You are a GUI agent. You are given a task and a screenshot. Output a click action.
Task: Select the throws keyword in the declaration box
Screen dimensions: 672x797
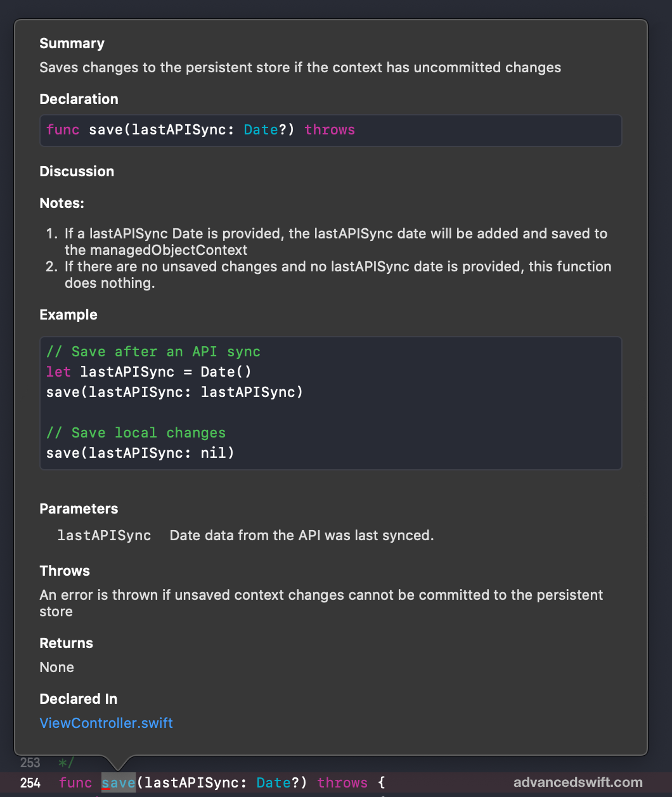click(329, 130)
